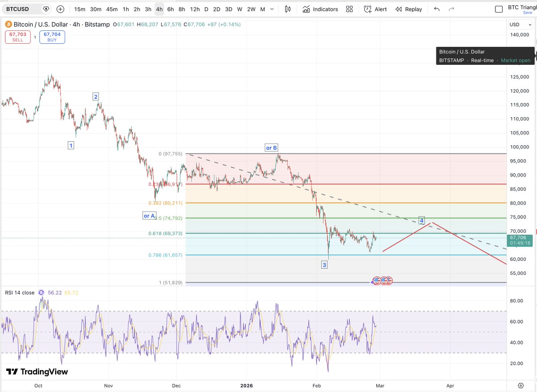537x392 pixels.
Task: Switch to the 15m timeframe
Action: pyautogui.click(x=80, y=9)
